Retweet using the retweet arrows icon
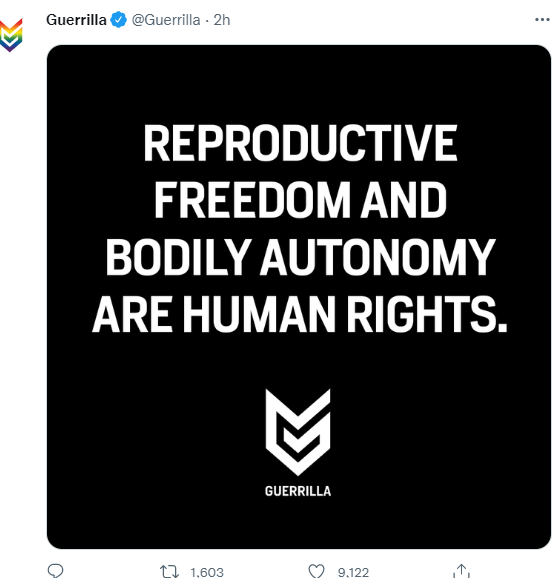560x578 pixels. 170,571
